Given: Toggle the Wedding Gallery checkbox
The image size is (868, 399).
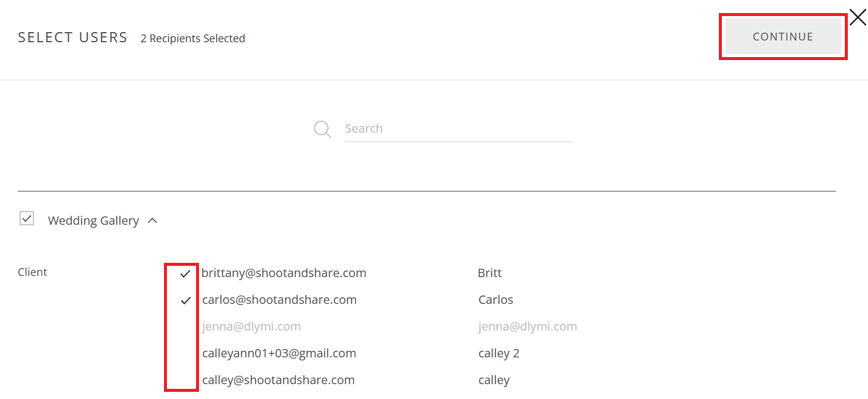Looking at the screenshot, I should 27,218.
